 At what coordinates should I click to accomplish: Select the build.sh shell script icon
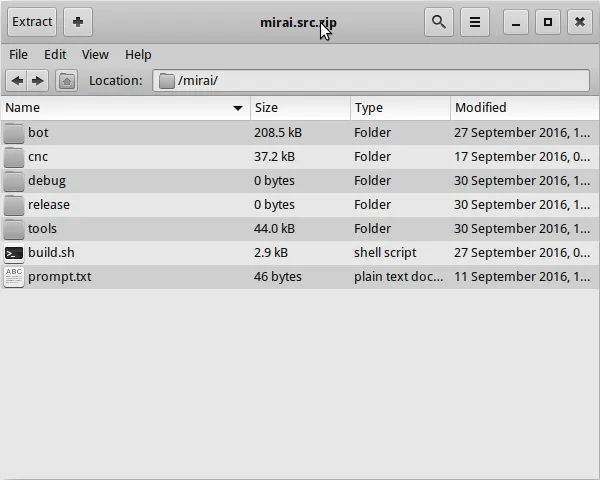(x=14, y=253)
